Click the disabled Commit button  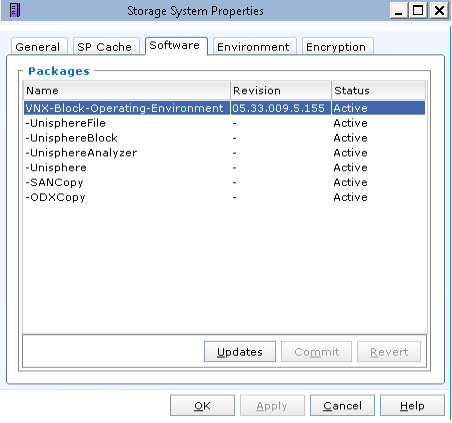click(x=316, y=351)
